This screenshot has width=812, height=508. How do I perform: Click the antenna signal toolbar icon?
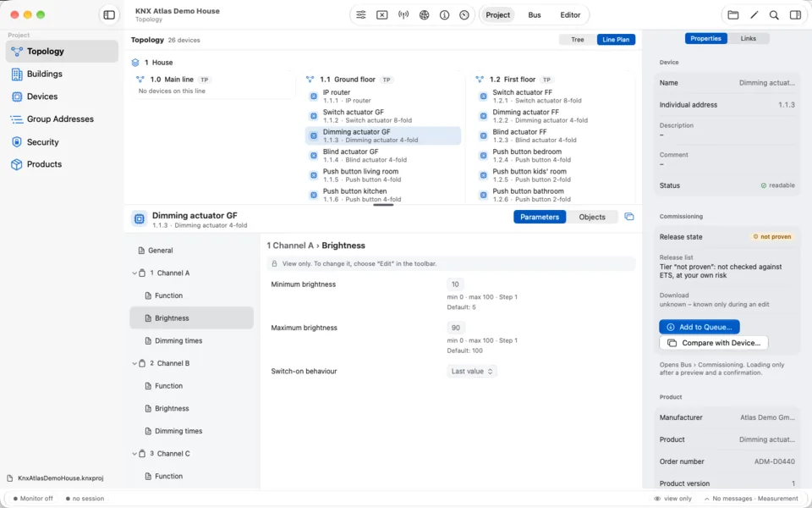[403, 15]
